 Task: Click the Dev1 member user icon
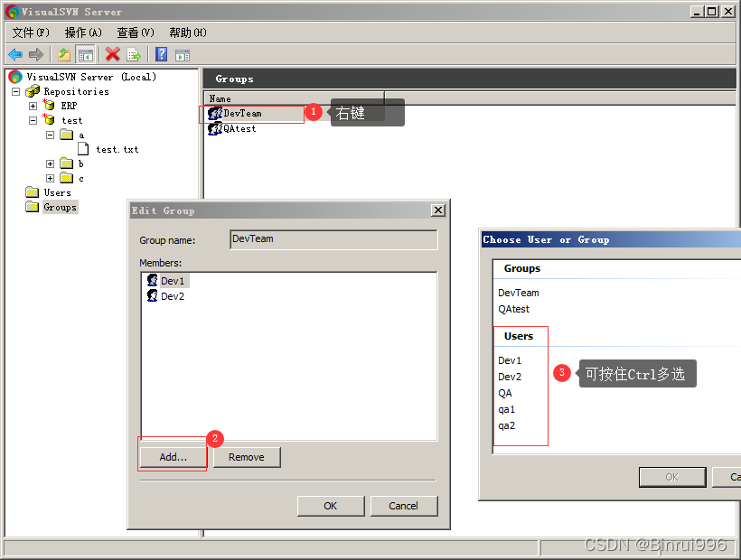152,280
